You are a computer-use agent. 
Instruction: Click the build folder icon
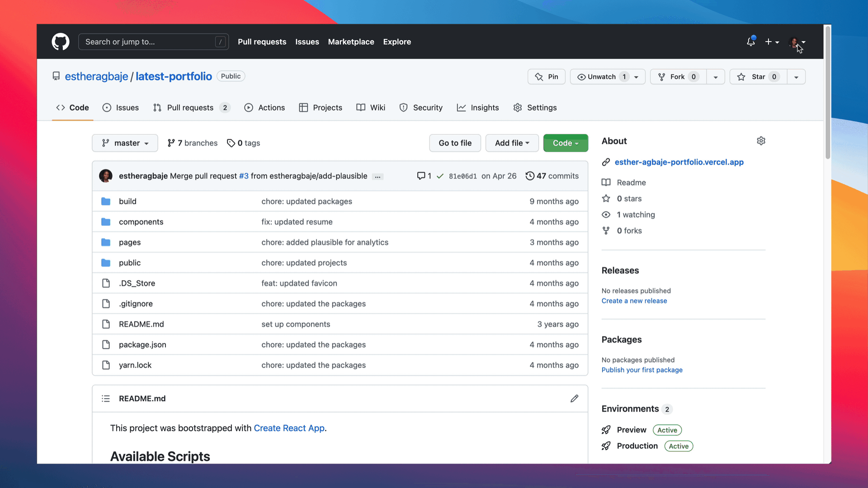coord(106,201)
